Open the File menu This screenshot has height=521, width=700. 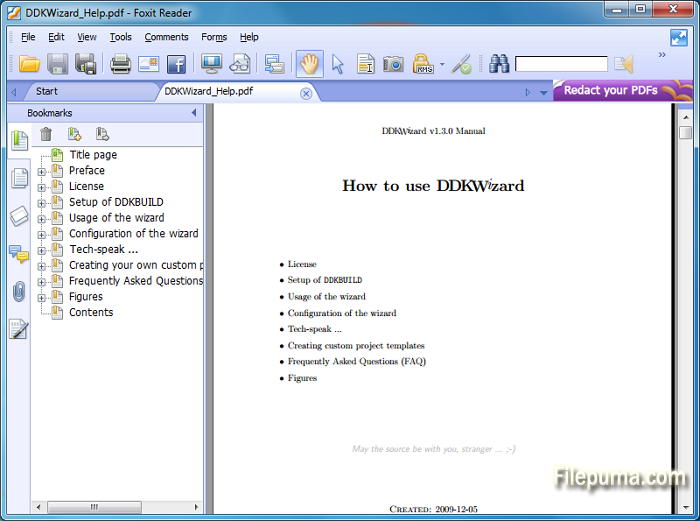[28, 37]
